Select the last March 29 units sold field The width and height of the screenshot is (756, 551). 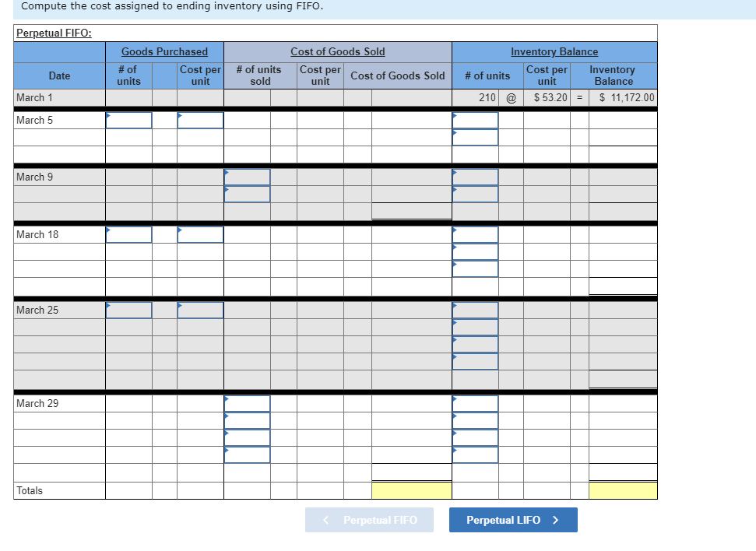pos(247,453)
